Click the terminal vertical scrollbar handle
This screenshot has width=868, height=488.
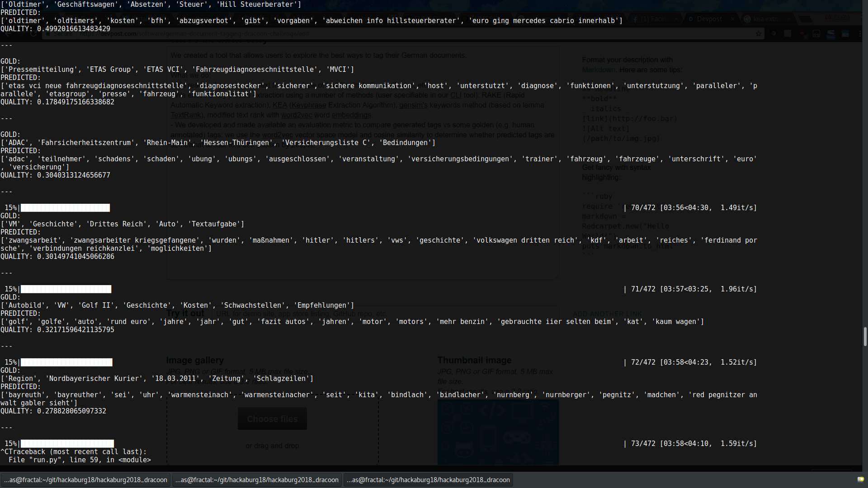865,337
